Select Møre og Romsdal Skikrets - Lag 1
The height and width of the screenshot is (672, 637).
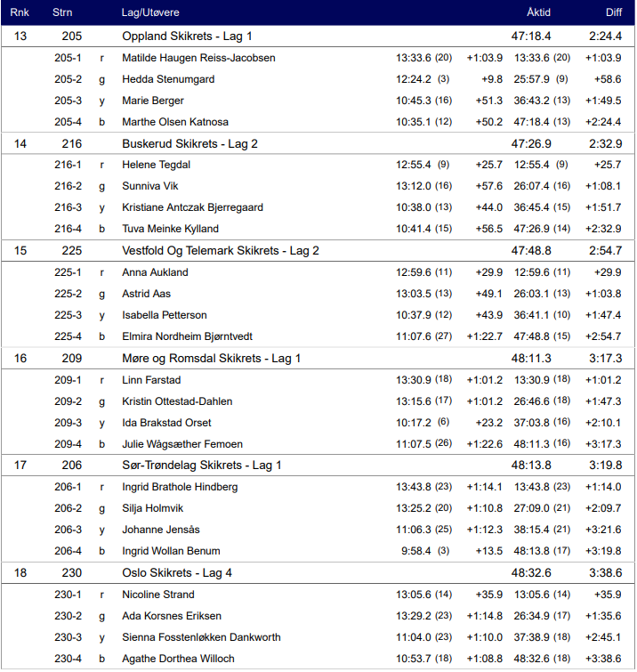click(211, 359)
